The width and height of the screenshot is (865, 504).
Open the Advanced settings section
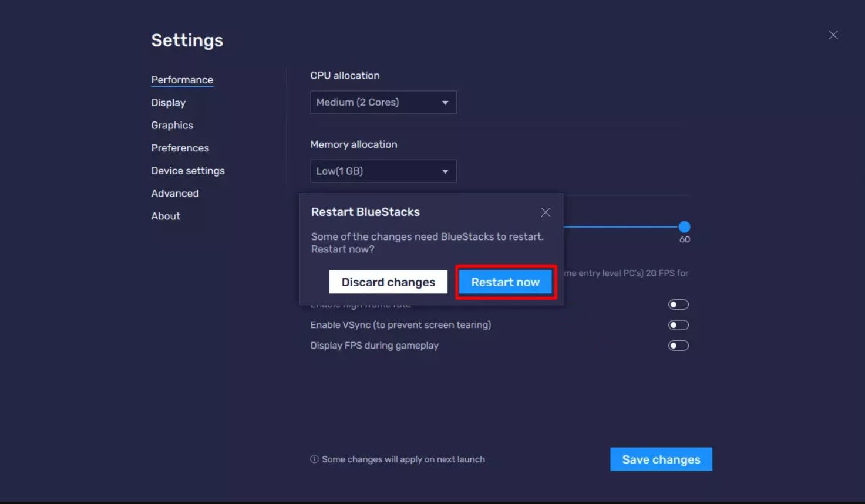point(174,193)
